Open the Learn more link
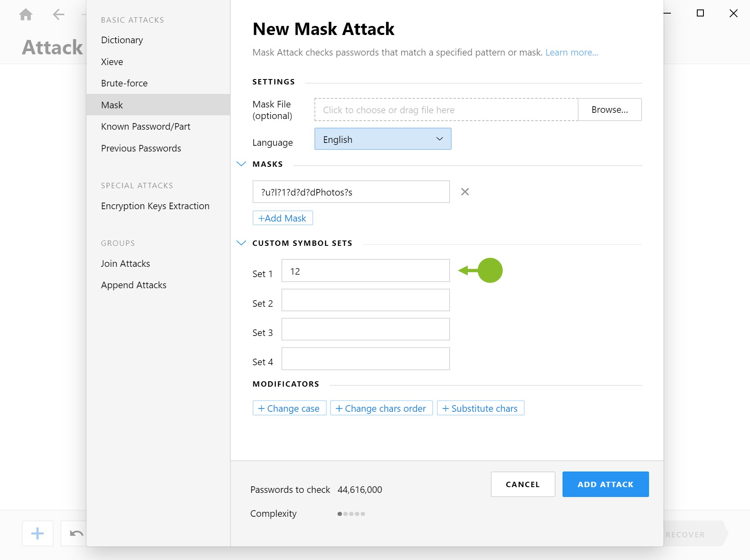This screenshot has width=750, height=560. coord(572,52)
